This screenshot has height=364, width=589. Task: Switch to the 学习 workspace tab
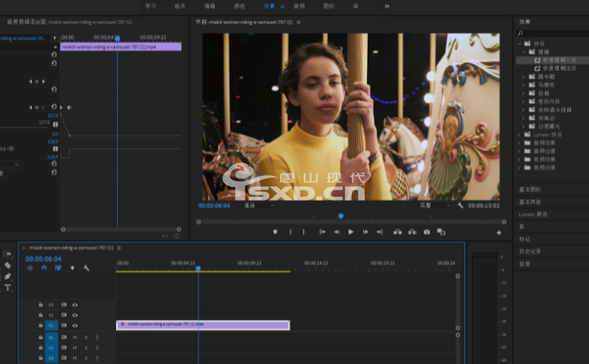pos(151,6)
